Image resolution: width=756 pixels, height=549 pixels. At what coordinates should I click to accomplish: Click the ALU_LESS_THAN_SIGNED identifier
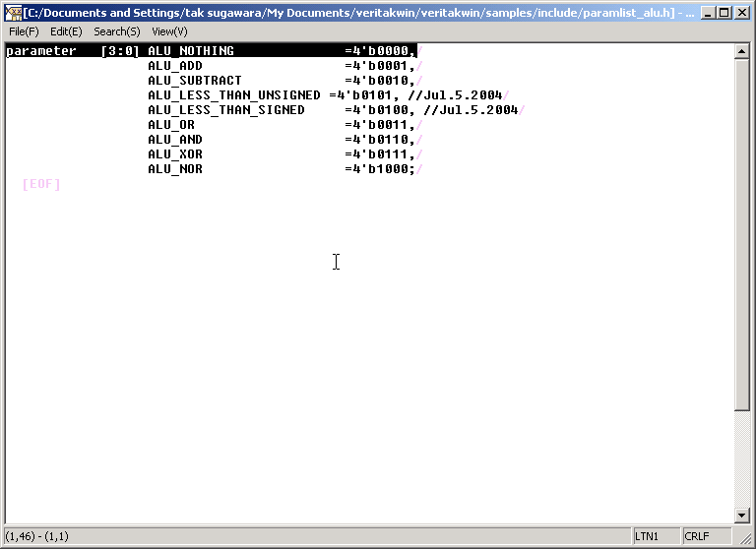click(x=226, y=110)
